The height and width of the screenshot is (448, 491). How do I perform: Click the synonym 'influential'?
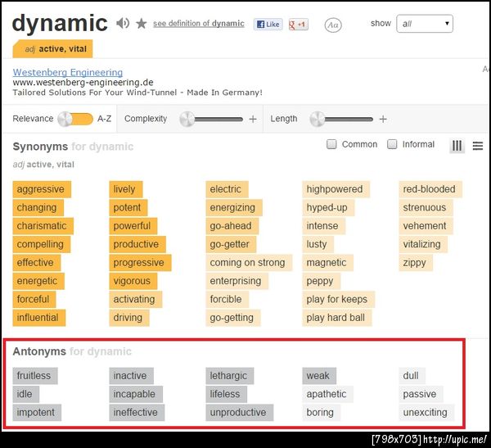click(x=39, y=318)
